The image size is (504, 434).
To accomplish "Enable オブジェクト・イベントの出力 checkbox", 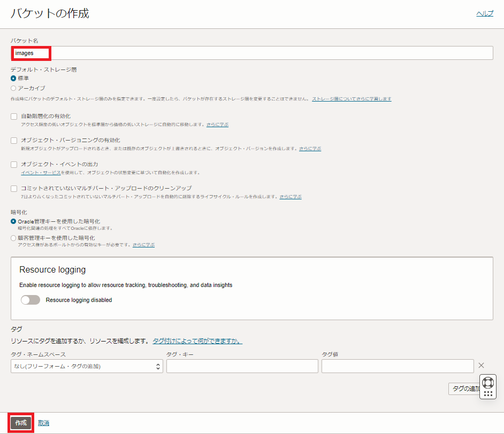I will 14,165.
